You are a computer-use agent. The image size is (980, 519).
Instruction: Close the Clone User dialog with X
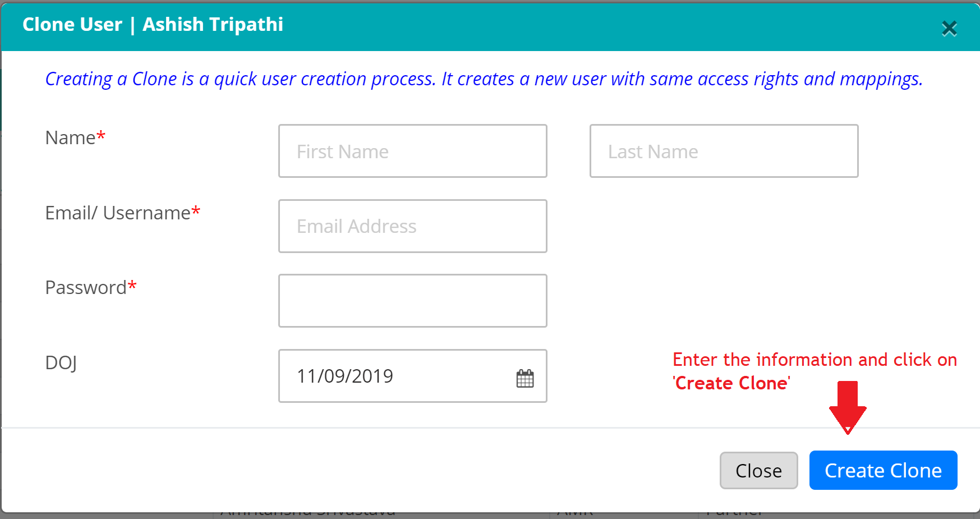point(949,28)
